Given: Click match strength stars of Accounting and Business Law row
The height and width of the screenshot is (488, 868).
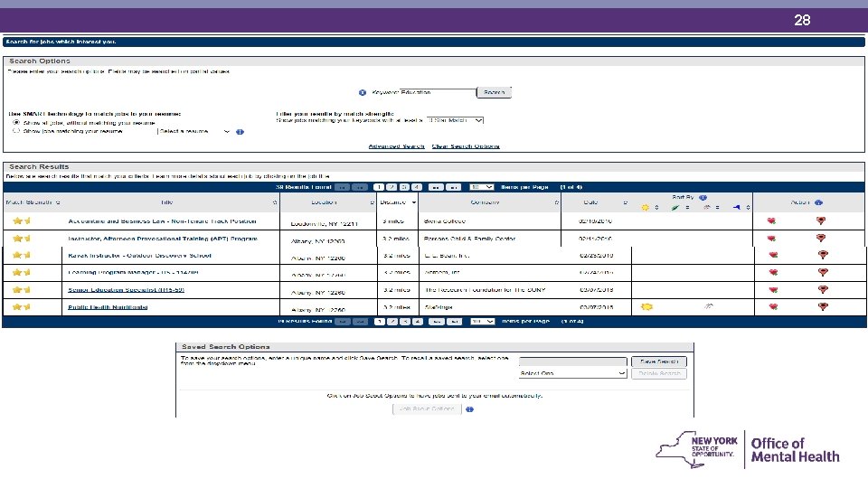Looking at the screenshot, I should 22,221.
